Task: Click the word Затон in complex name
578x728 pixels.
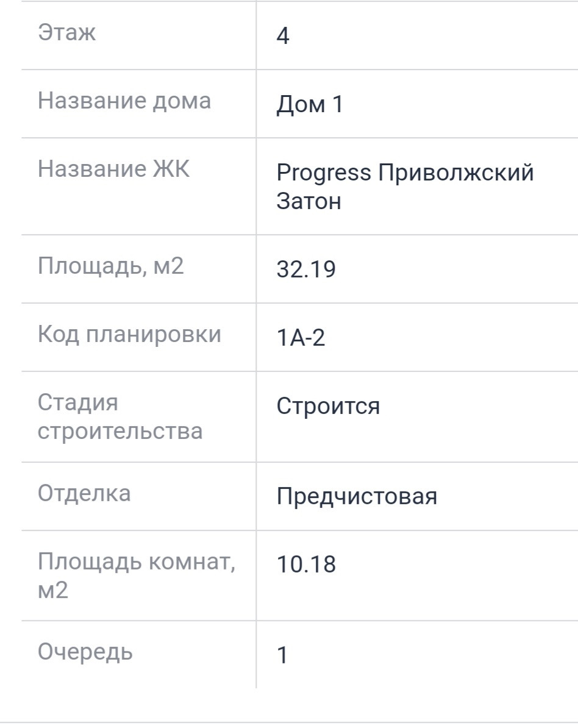Action: pyautogui.click(x=309, y=201)
